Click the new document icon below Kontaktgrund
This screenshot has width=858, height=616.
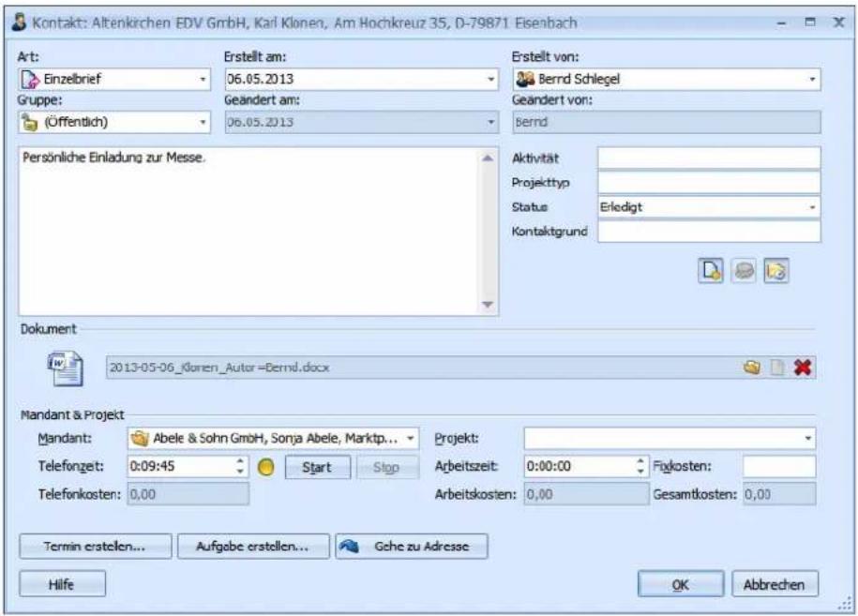pos(710,270)
